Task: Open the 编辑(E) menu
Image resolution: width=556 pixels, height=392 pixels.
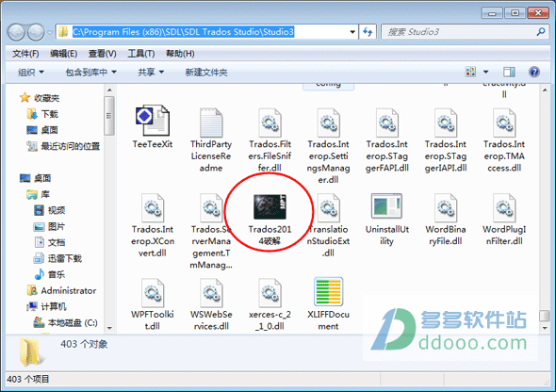Action: [63, 54]
